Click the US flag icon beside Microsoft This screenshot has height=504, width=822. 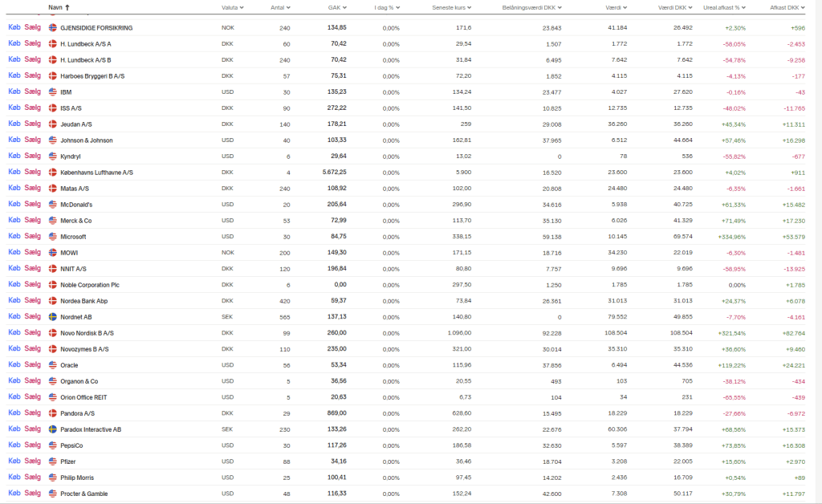click(x=53, y=236)
